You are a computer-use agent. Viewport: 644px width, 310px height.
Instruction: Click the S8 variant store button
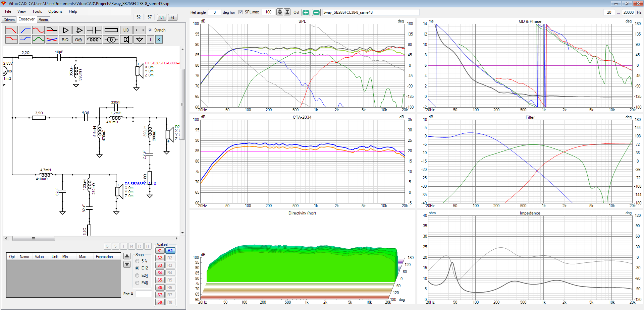click(160, 302)
